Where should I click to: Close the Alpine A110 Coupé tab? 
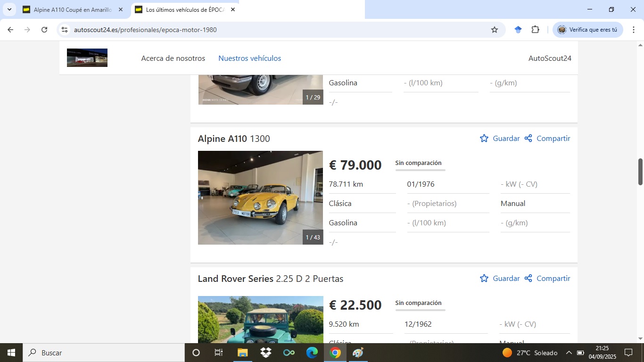(121, 9)
